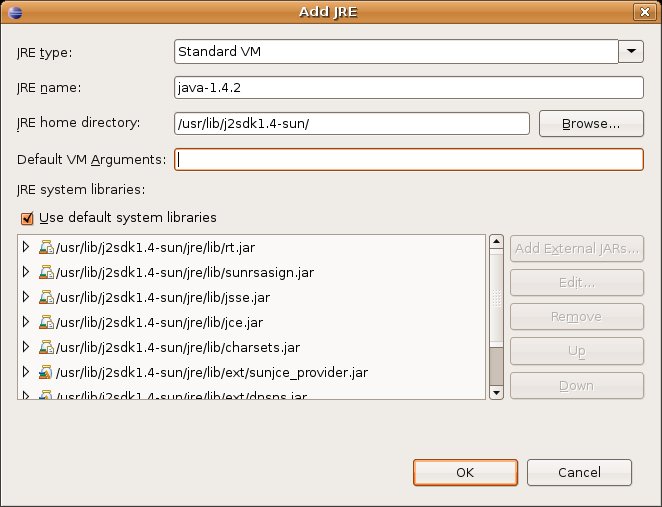Click the library list scrollbar down arrow

click(x=496, y=393)
